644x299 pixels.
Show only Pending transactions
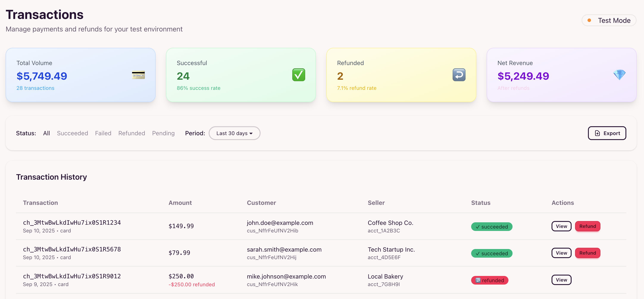[x=163, y=133]
